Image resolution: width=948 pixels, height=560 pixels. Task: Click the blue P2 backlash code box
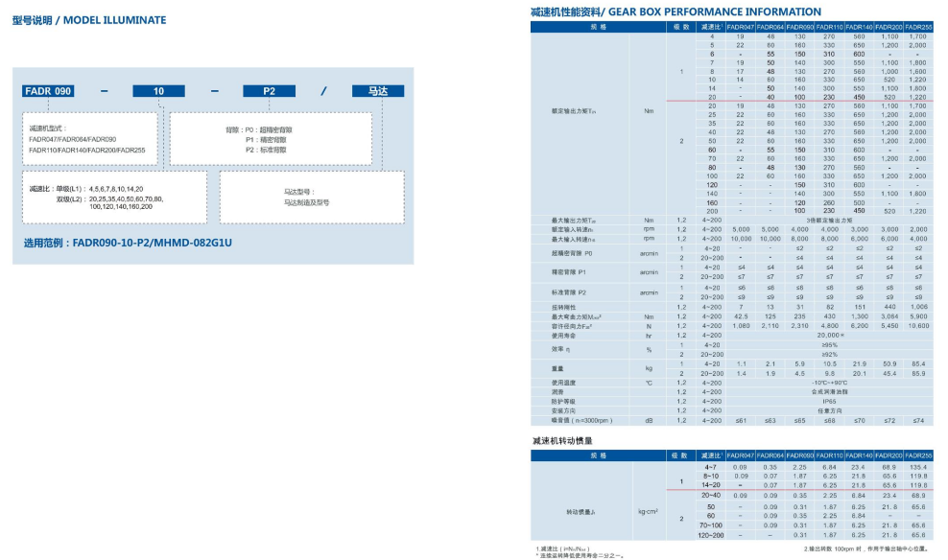tap(270, 92)
